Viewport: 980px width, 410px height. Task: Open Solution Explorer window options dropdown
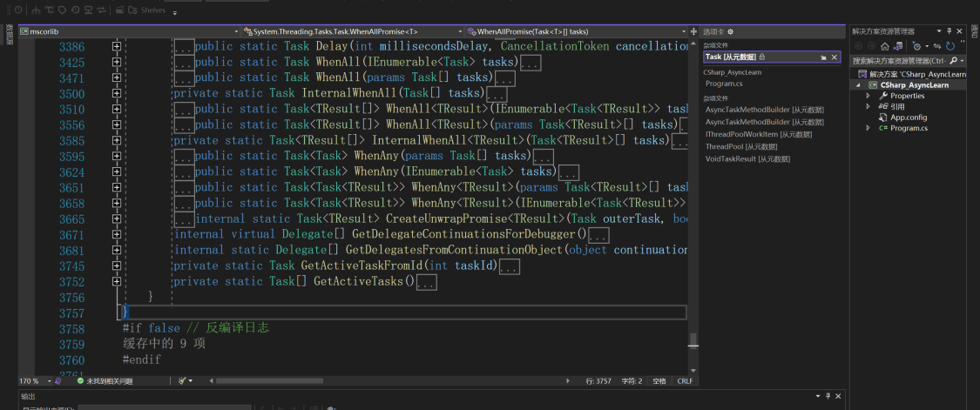coord(938,31)
